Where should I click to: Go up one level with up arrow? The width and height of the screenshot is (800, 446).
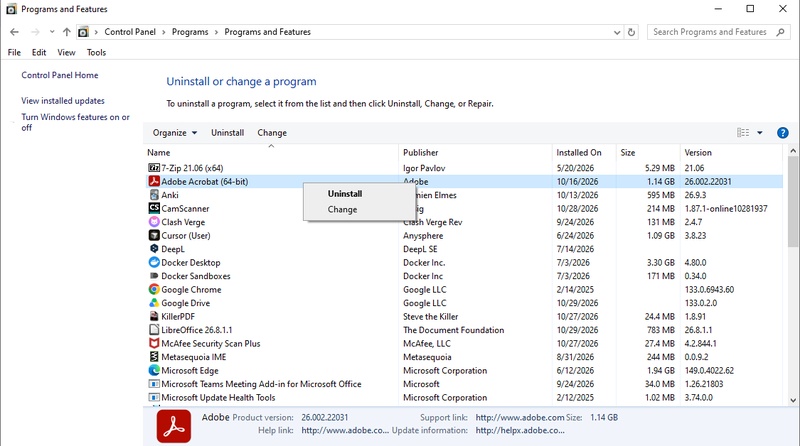[x=66, y=32]
